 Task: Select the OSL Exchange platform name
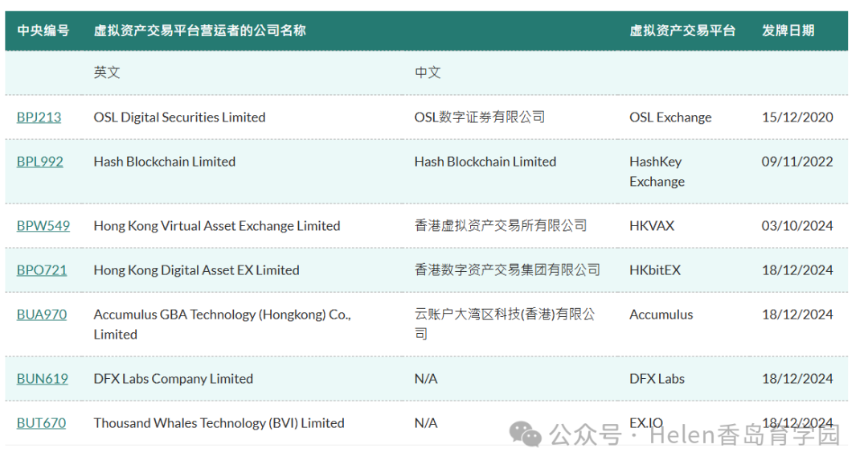tap(669, 117)
